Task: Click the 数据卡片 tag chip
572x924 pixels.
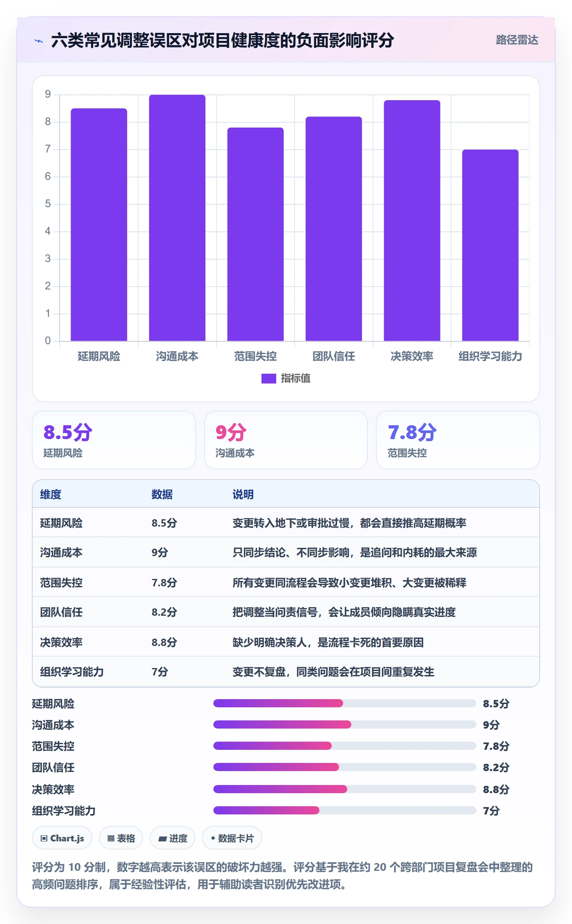Action: [232, 838]
